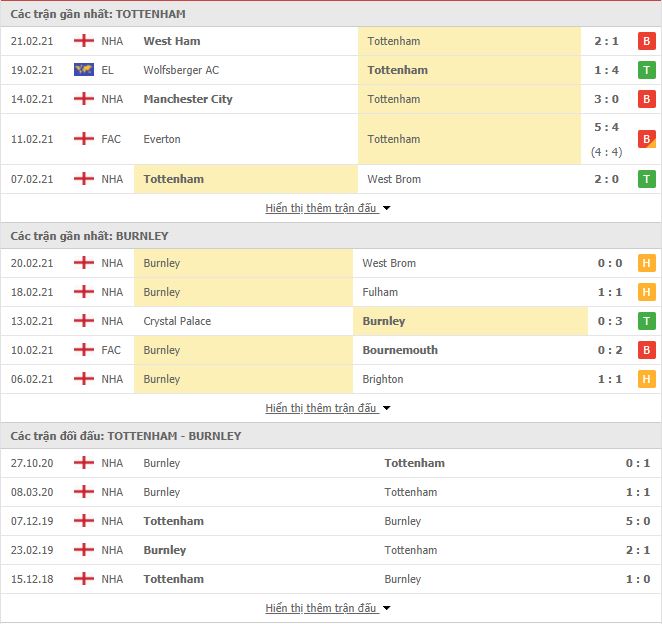Screen dimensions: 662x624
Task: Open the Wolfsberger AC team link
Action: [181, 70]
